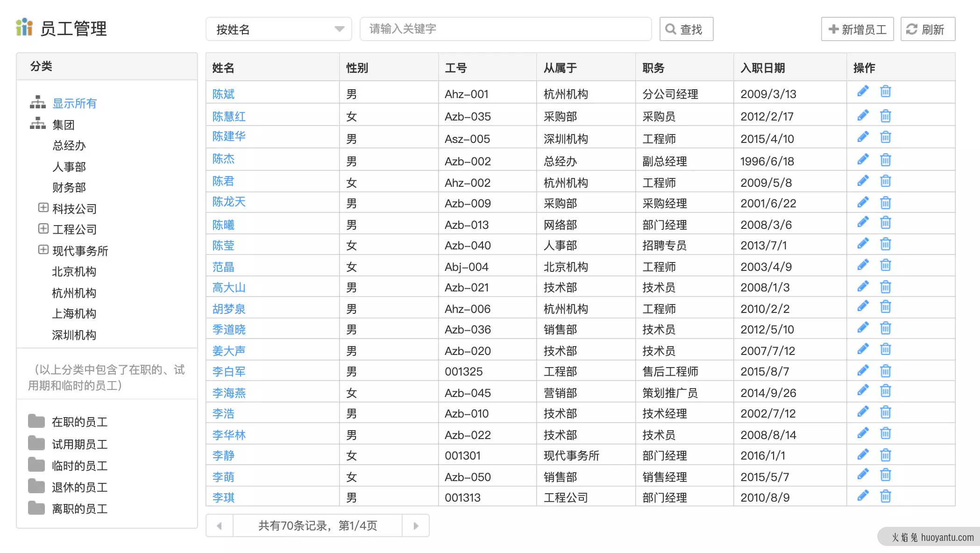
Task: Select the 退休的员工 category
Action: coord(79,487)
